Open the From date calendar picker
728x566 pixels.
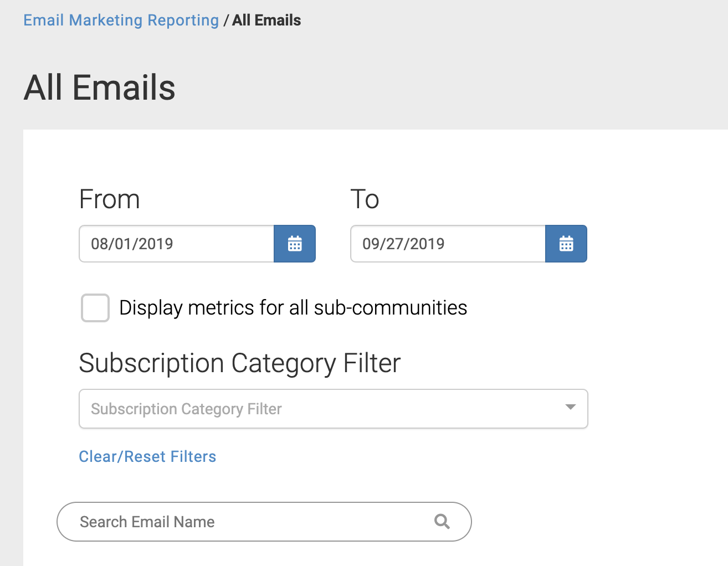[x=294, y=244]
